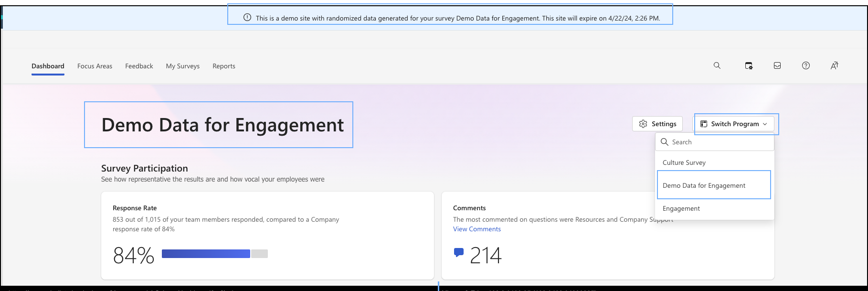Viewport: 868px width, 291px height.
Task: Open the Feedback tab
Action: click(x=139, y=66)
